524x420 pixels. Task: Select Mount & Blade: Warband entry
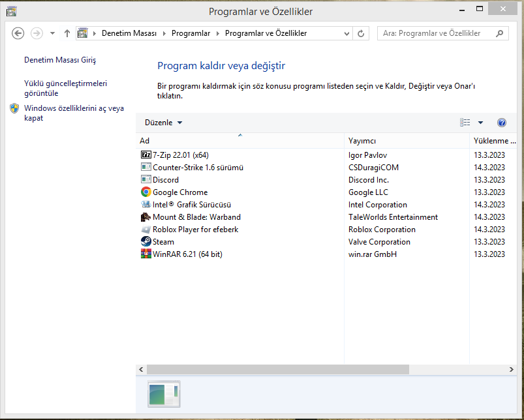coord(196,217)
